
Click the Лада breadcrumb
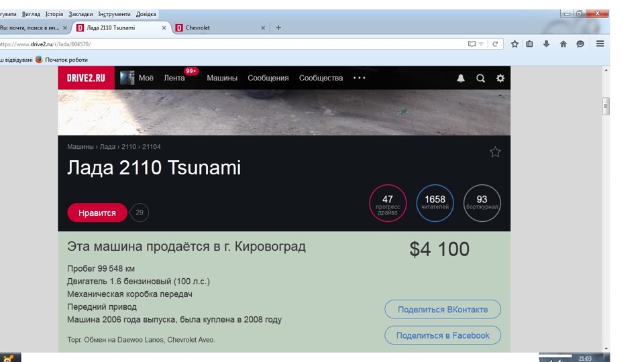click(x=107, y=147)
